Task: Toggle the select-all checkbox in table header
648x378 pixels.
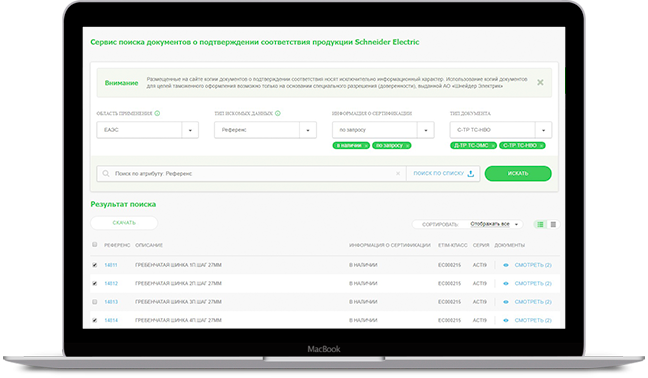Action: coord(95,245)
